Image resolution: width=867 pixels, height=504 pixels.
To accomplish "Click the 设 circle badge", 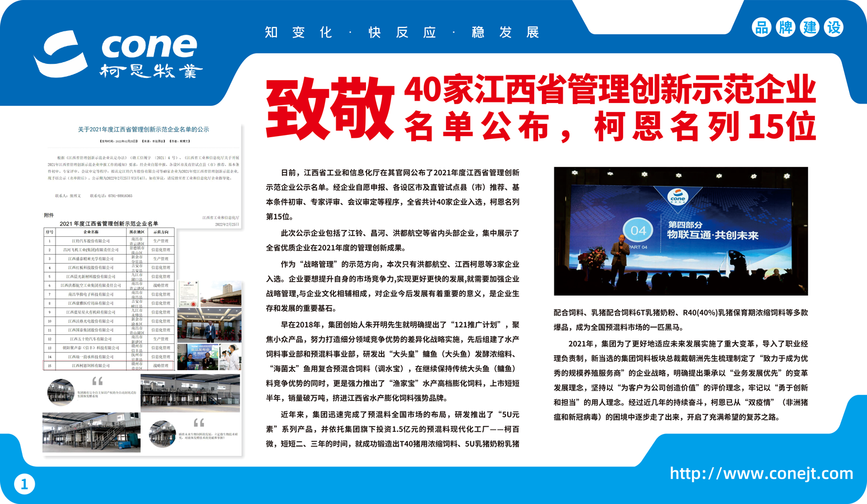I will point(833,27).
